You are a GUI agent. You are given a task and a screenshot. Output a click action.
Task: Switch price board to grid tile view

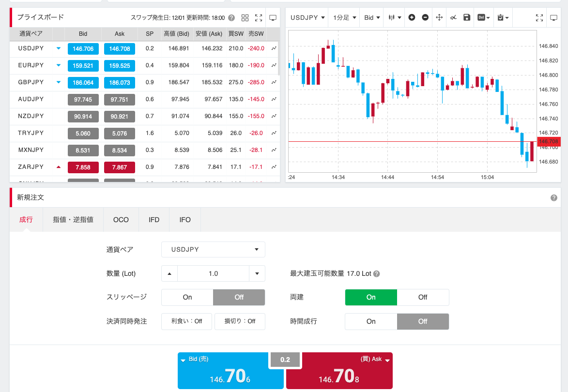[x=245, y=18]
